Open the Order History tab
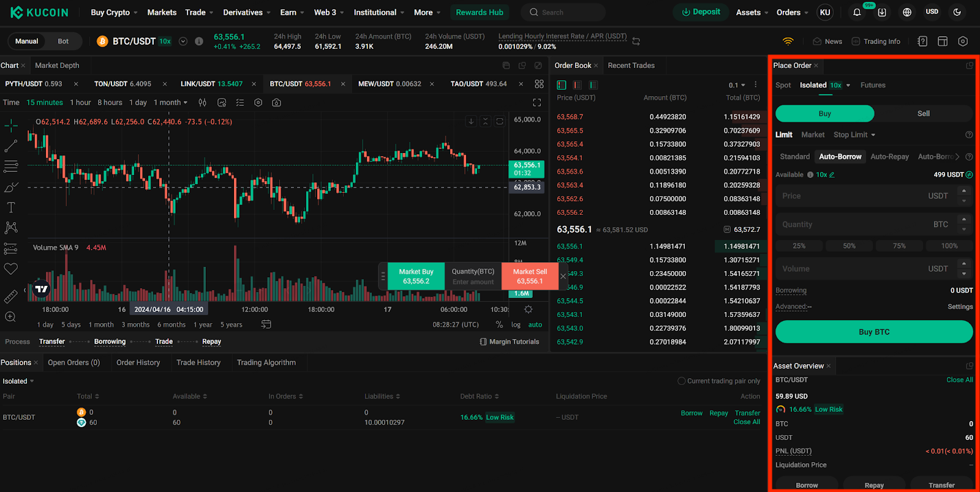 138,362
